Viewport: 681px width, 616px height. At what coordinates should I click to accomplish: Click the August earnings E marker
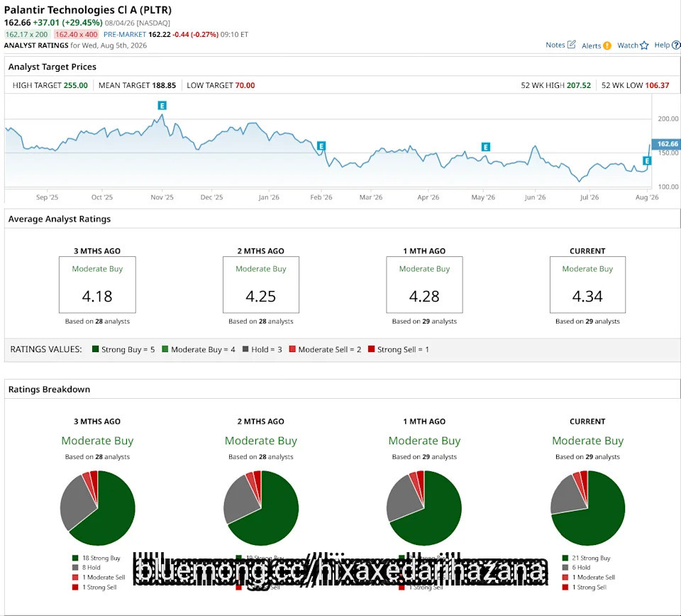point(647,161)
